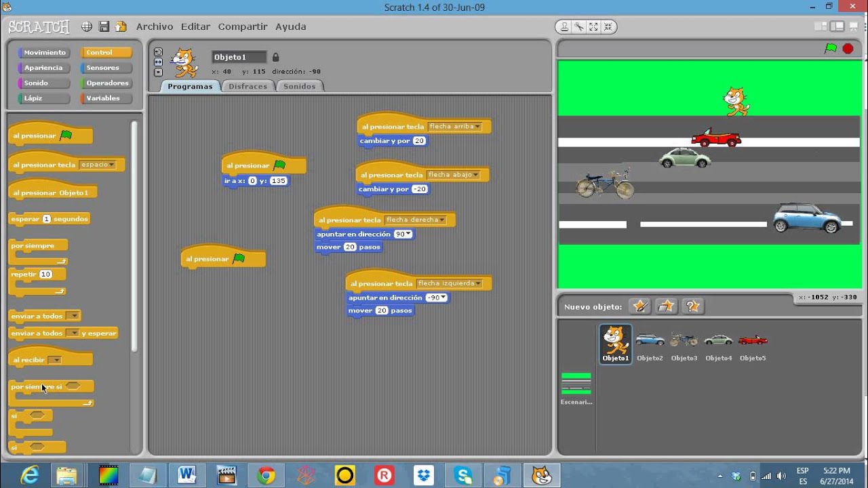Image resolution: width=868 pixels, height=488 pixels.
Task: Click the red stop sign button
Action: click(848, 48)
